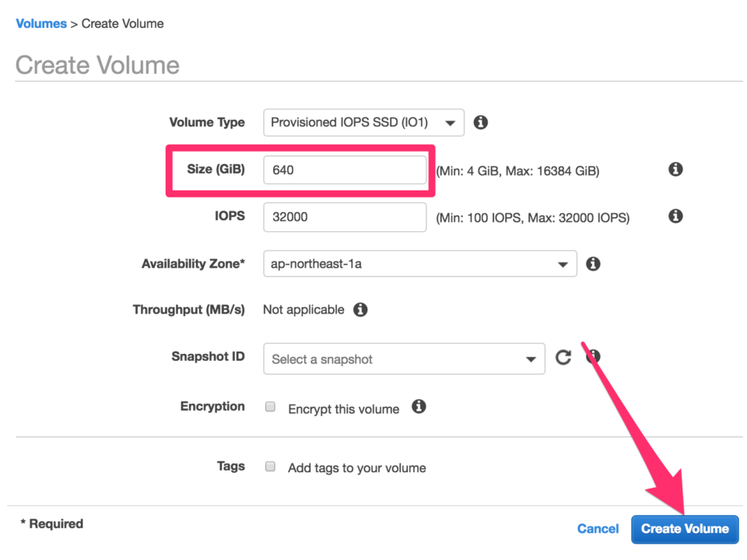View the encryption info icon
747x560 pixels.
[x=419, y=407]
